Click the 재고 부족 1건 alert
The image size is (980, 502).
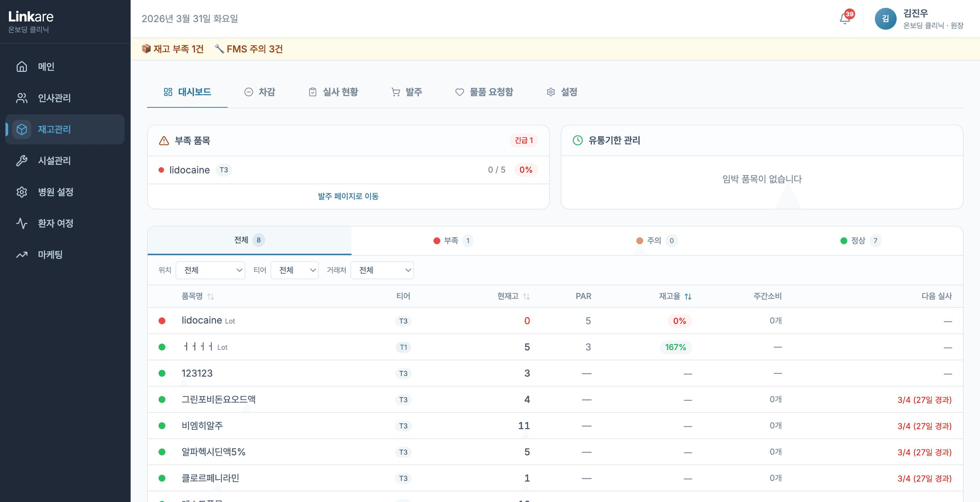click(x=173, y=49)
